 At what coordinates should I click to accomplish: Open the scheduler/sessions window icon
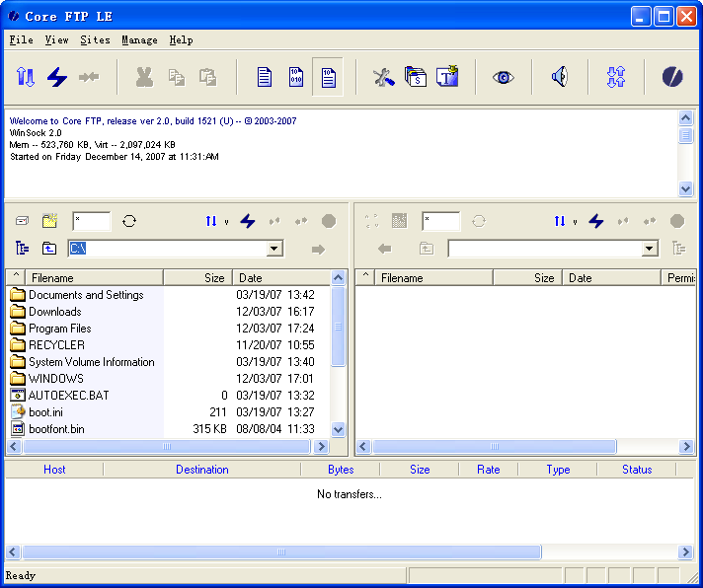tap(416, 77)
